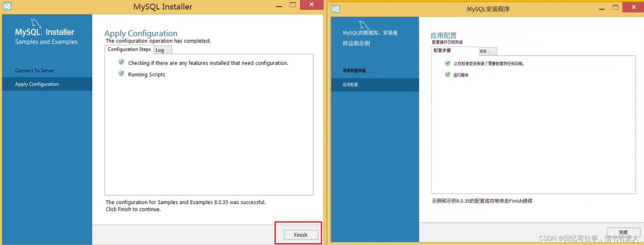The height and width of the screenshot is (245, 644).
Task: Maximize the MySQL Installer window
Action: (x=293, y=5)
